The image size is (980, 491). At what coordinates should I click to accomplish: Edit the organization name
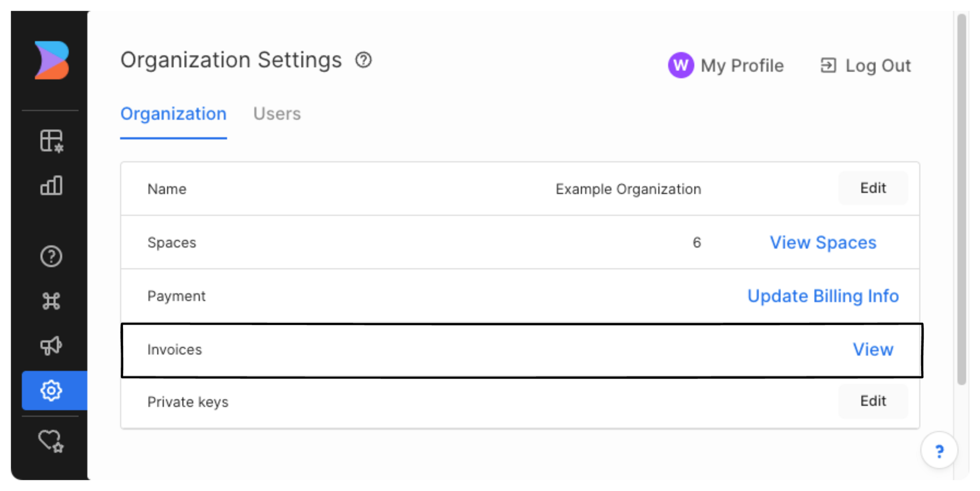873,188
